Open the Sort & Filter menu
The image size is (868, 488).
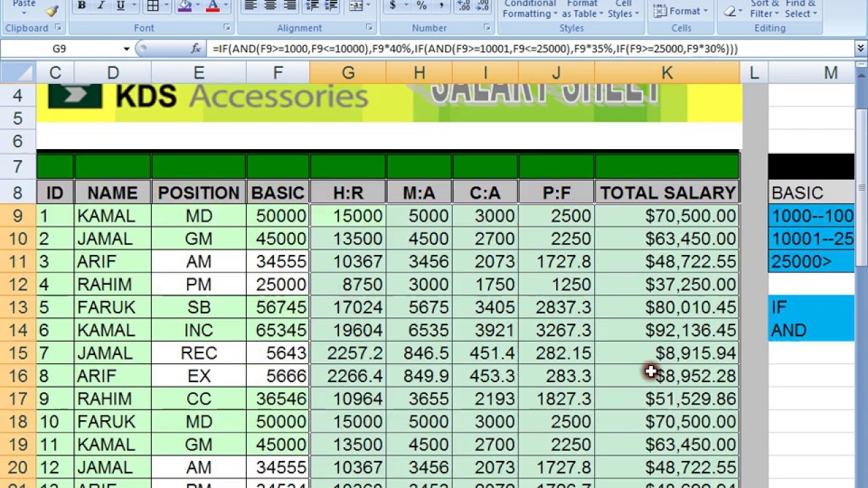coord(764,9)
